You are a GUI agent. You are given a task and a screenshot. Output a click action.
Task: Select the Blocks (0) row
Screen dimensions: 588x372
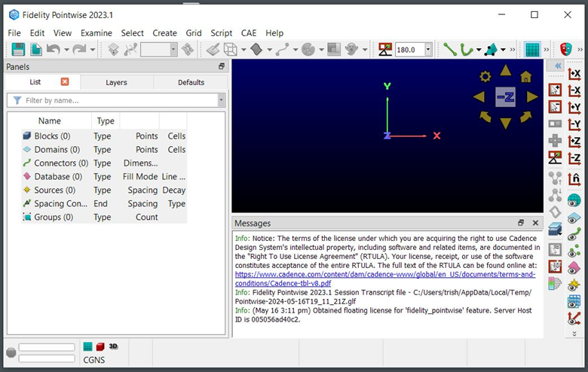[x=104, y=136]
